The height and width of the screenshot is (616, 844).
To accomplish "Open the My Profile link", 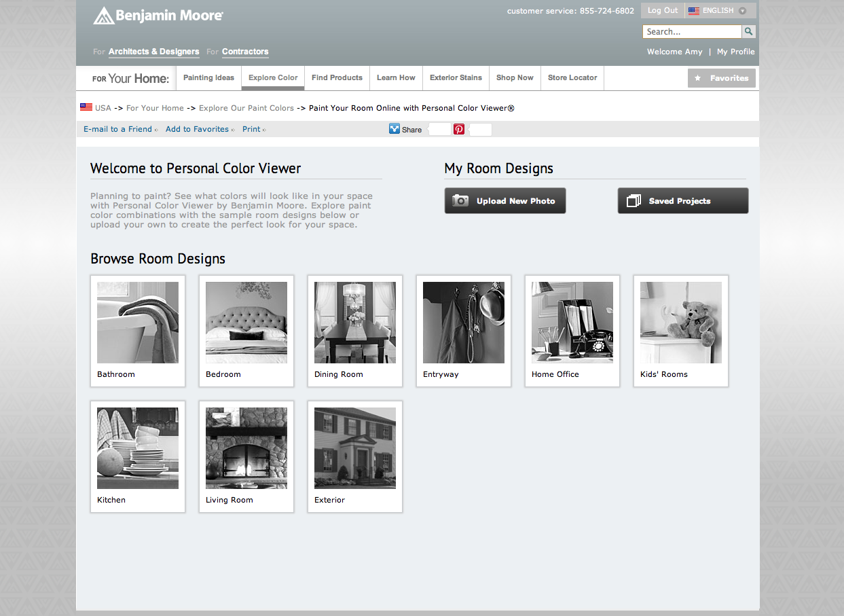I will (735, 52).
